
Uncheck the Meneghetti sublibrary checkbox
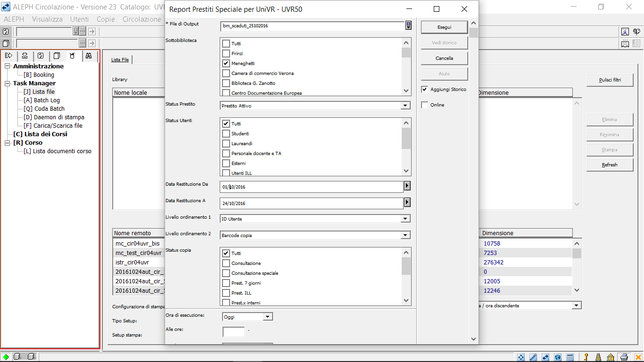click(x=226, y=63)
